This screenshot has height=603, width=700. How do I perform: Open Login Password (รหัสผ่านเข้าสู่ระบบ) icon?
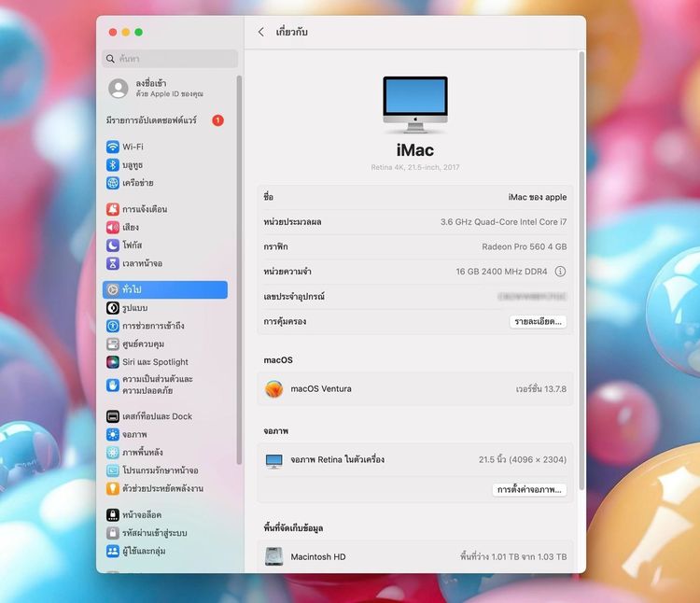(113, 533)
